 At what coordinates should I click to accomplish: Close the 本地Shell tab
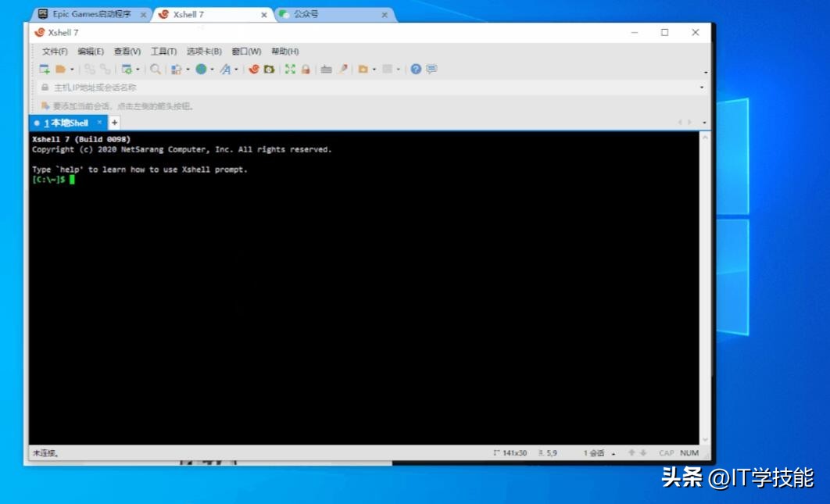(99, 123)
